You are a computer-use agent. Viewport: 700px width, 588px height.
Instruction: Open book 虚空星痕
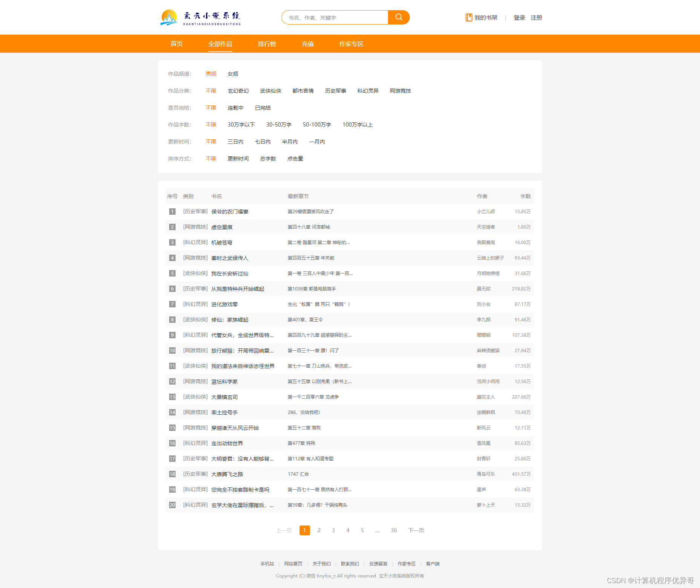[222, 227]
